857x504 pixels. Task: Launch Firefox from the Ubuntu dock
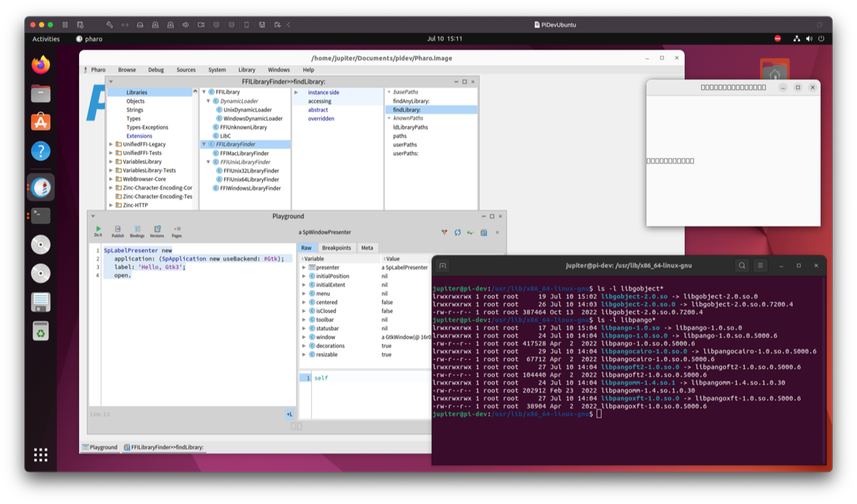[x=41, y=65]
